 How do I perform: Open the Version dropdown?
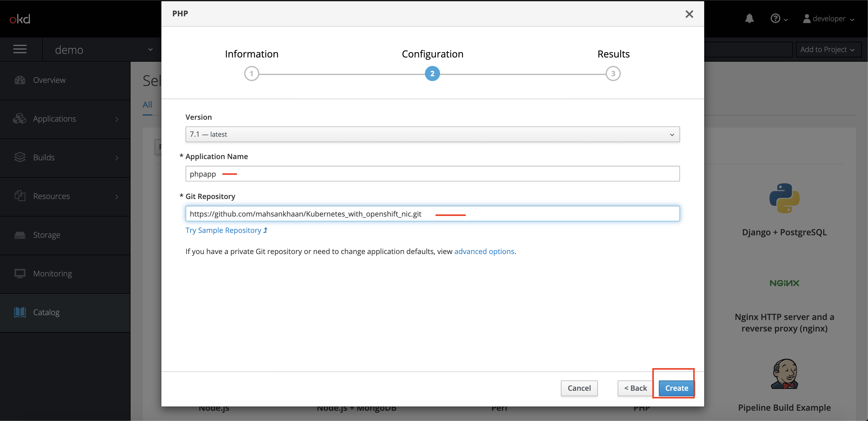point(432,134)
